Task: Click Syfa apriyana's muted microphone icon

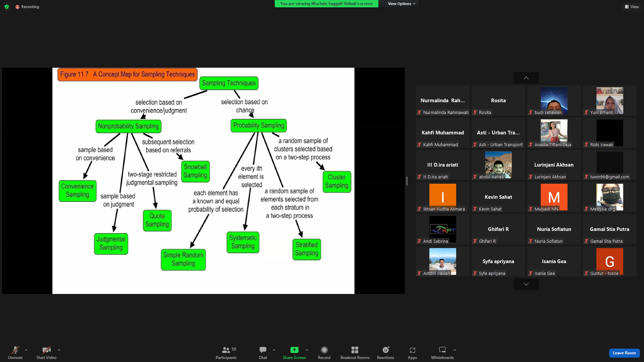Action: pyautogui.click(x=475, y=274)
